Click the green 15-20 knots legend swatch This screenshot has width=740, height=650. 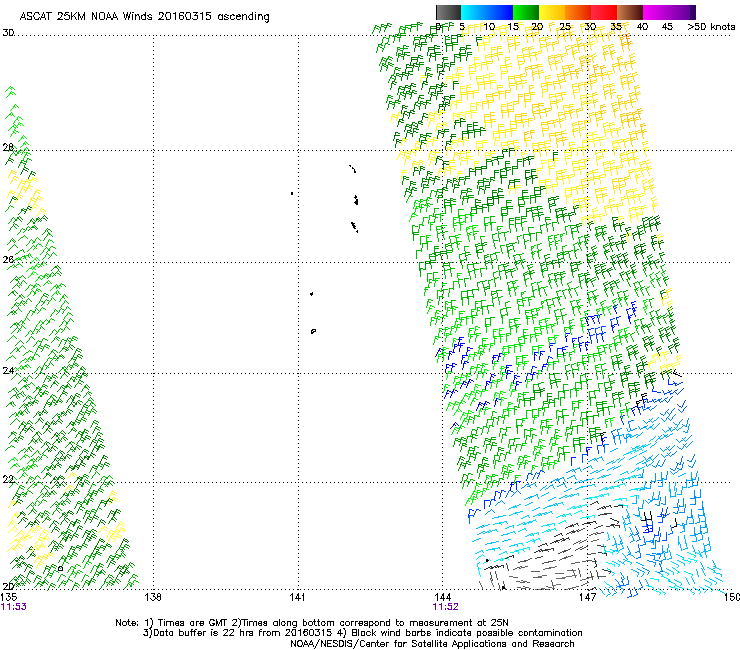click(x=526, y=12)
